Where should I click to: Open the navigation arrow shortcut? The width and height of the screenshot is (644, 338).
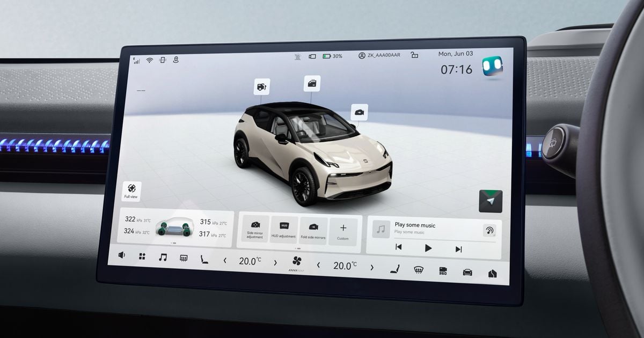(x=491, y=201)
